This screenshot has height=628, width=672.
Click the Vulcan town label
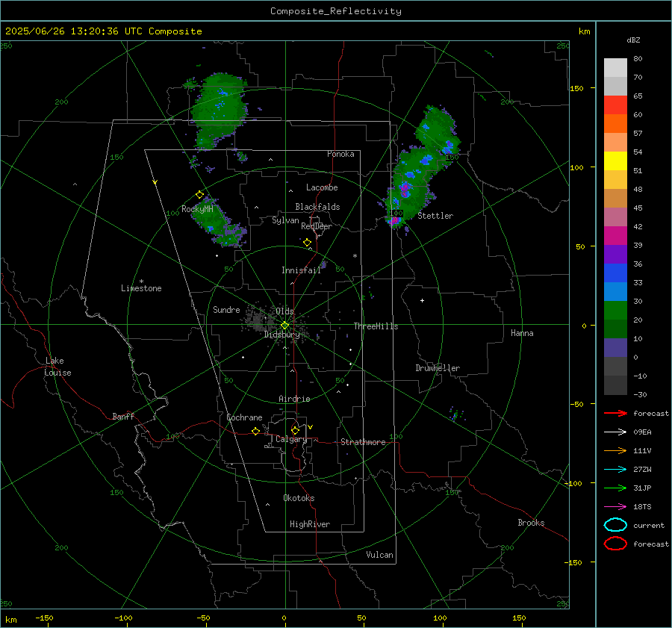coord(379,555)
